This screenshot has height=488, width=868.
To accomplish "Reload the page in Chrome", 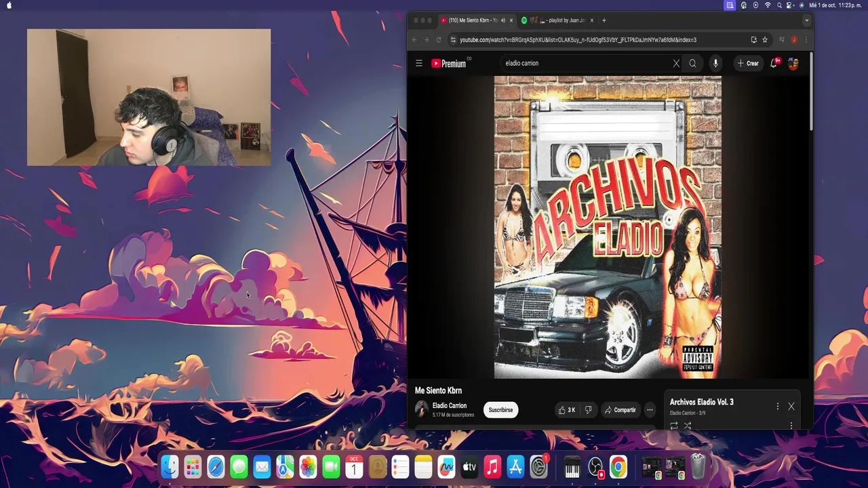I will pyautogui.click(x=438, y=40).
